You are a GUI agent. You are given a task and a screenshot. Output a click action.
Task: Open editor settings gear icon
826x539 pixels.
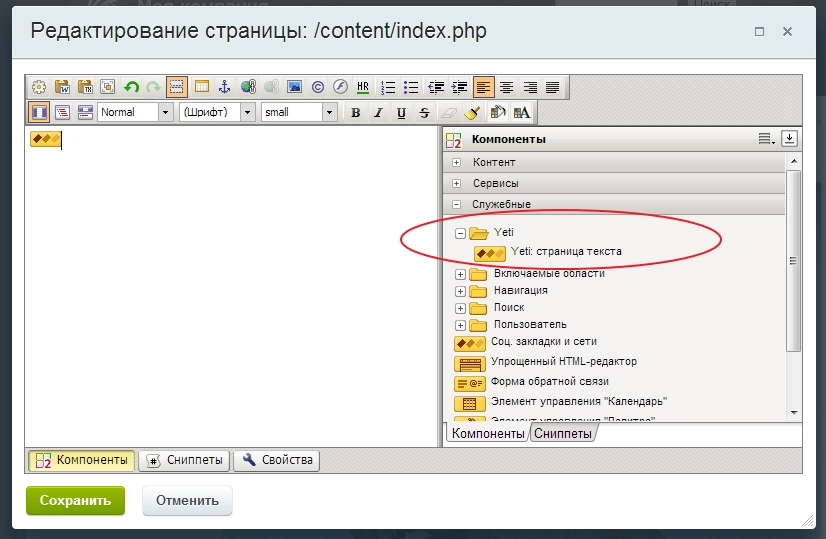[39, 87]
